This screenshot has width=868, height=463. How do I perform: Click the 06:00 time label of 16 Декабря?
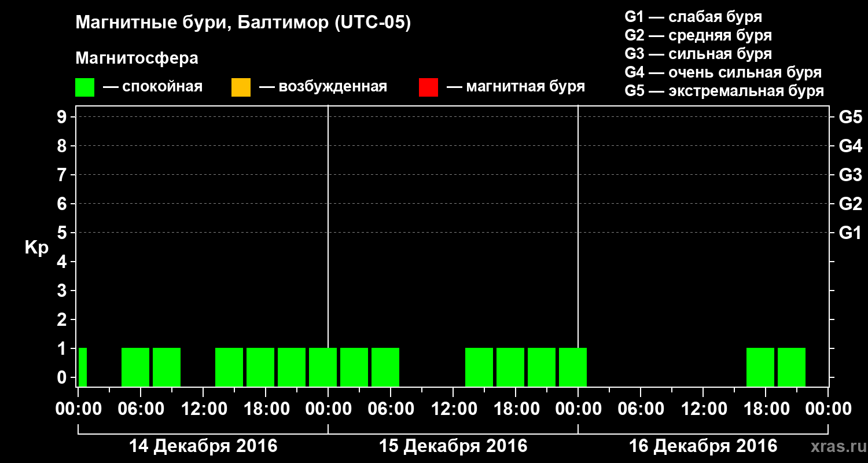click(641, 409)
